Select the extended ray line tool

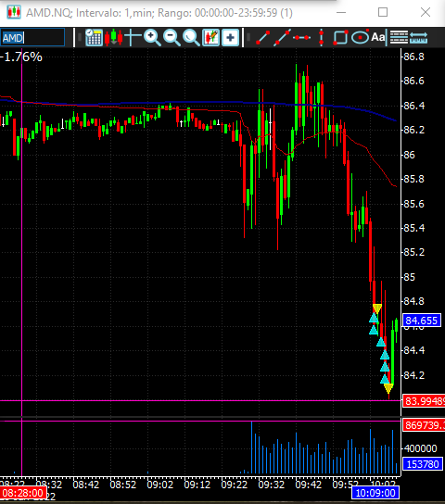(x=282, y=38)
